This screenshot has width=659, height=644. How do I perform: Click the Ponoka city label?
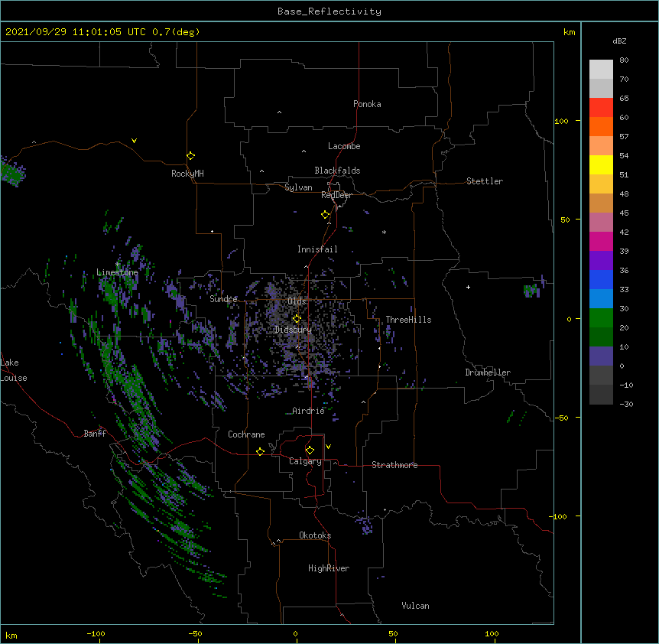[367, 104]
